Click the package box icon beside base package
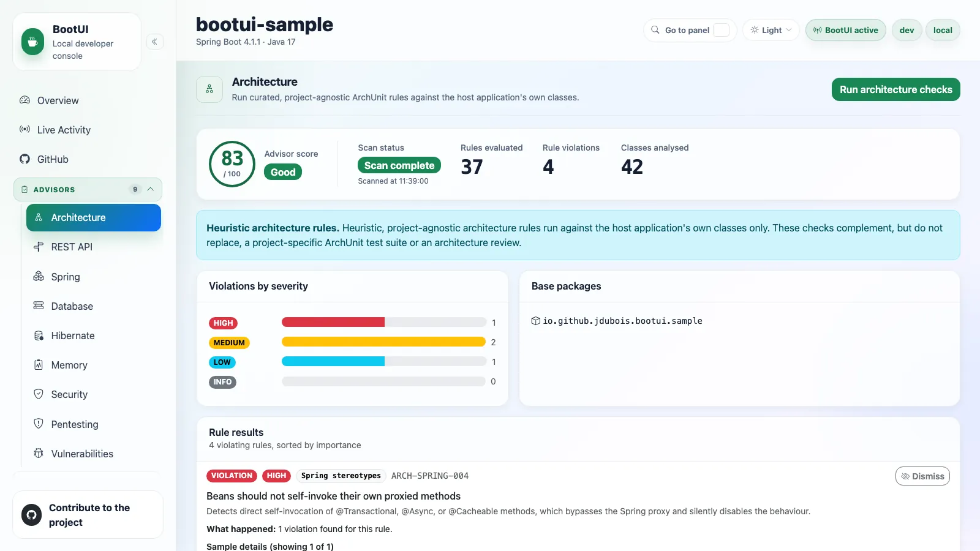The width and height of the screenshot is (980, 551). [536, 321]
